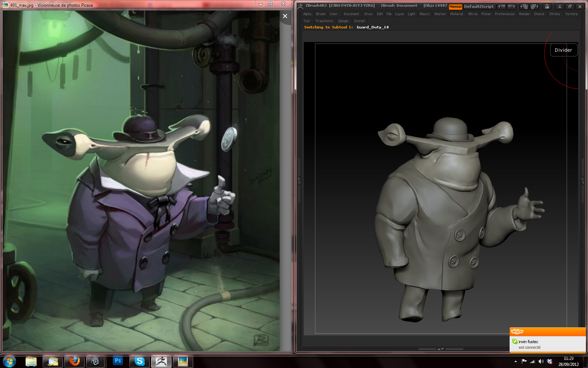Click the next UI colors icon
This screenshot has width=588, height=368.
tap(511, 7)
